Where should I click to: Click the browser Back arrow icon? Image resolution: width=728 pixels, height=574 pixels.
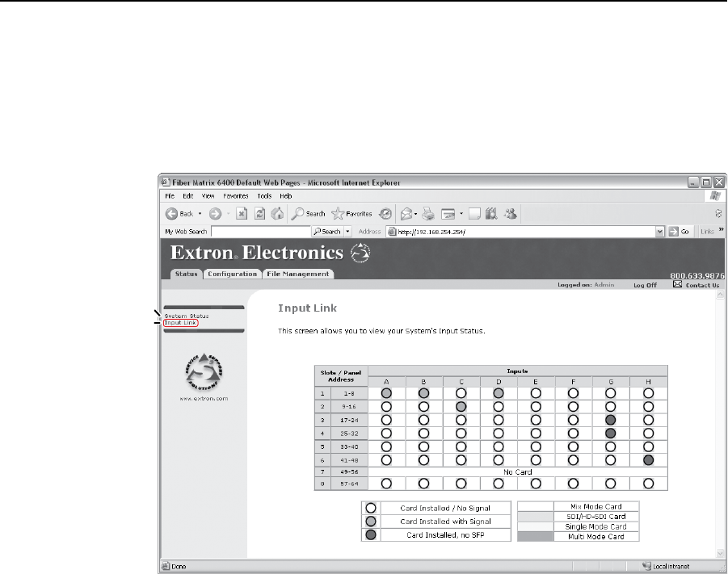pyautogui.click(x=172, y=214)
